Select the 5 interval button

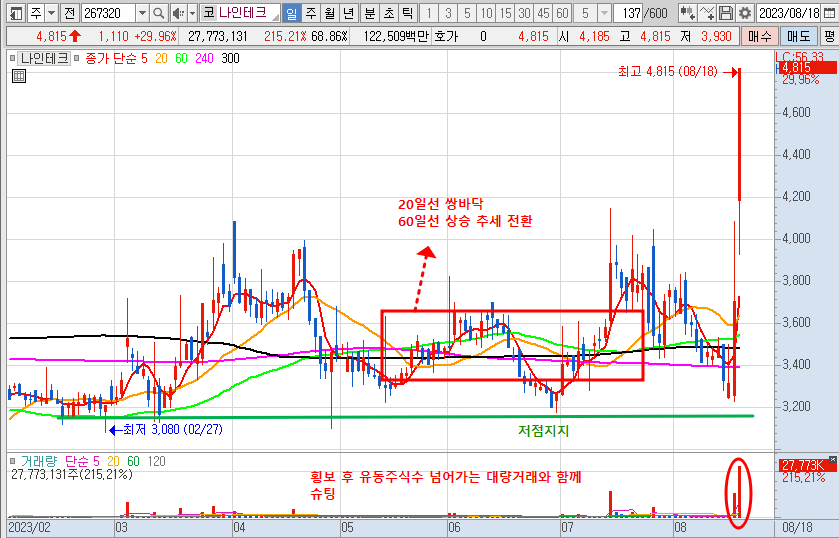coord(467,13)
